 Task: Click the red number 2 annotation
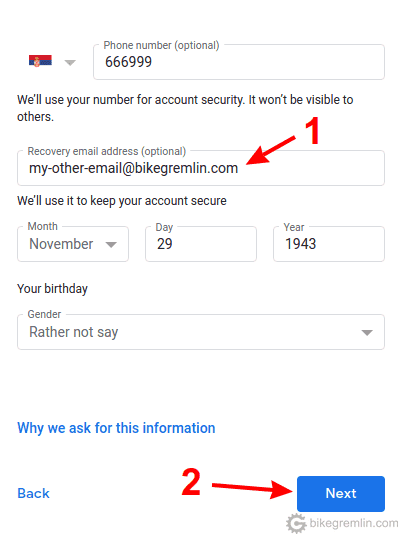pyautogui.click(x=191, y=482)
